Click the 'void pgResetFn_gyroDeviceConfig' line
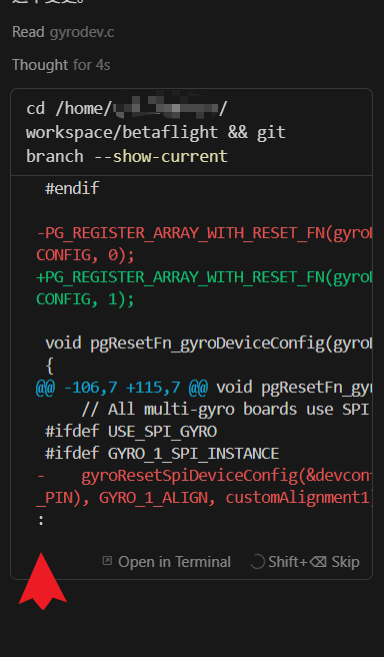The width and height of the screenshot is (384, 657). (x=209, y=343)
